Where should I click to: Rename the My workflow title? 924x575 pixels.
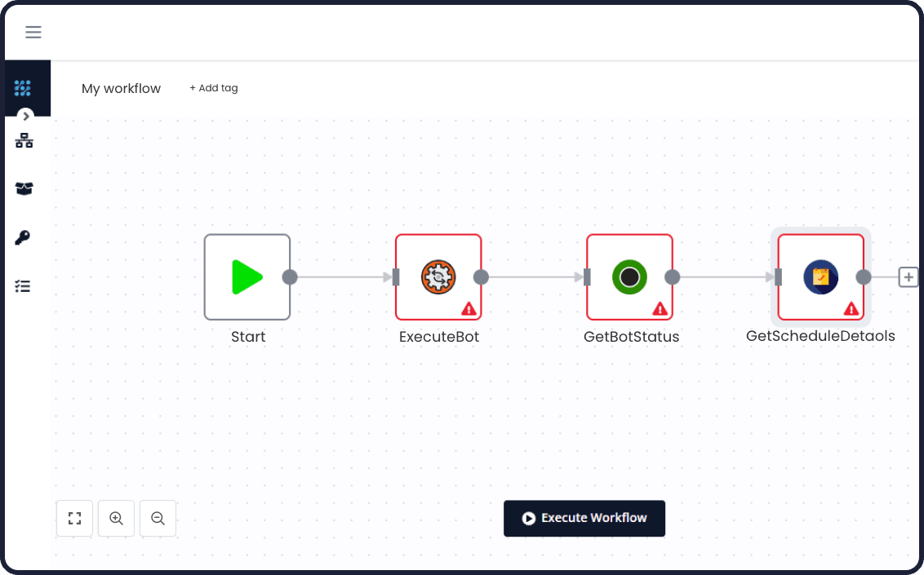click(121, 88)
